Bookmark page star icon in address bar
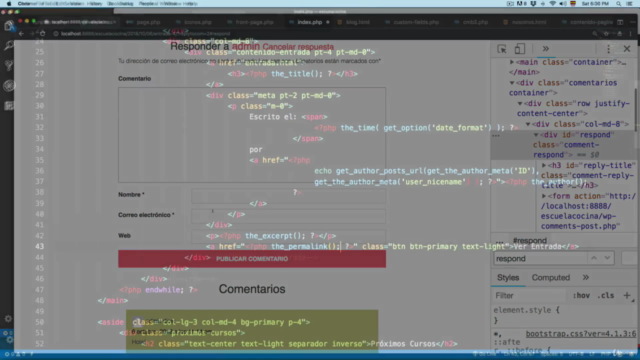The height and width of the screenshot is (360, 640). 606,33
